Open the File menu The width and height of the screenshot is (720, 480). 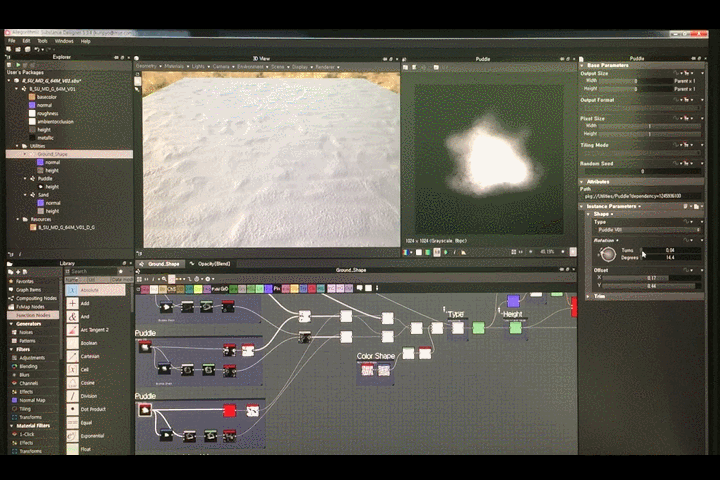(x=11, y=41)
